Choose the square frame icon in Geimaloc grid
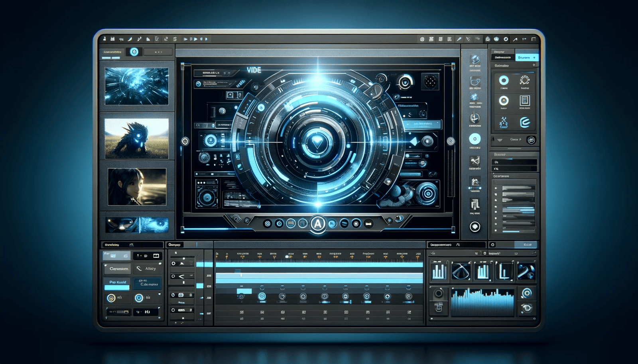The image size is (638, 364). click(525, 100)
